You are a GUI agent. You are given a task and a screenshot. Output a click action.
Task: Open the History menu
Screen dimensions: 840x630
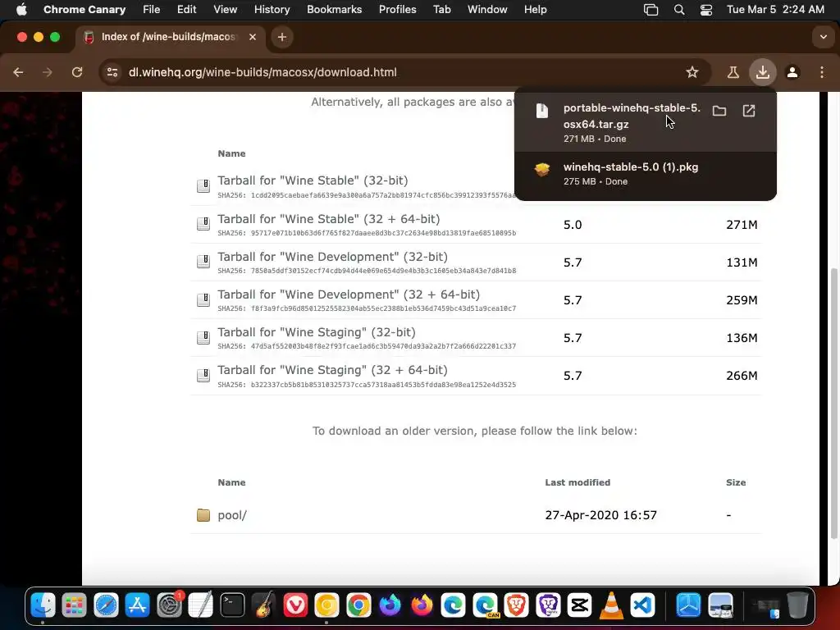coord(272,10)
